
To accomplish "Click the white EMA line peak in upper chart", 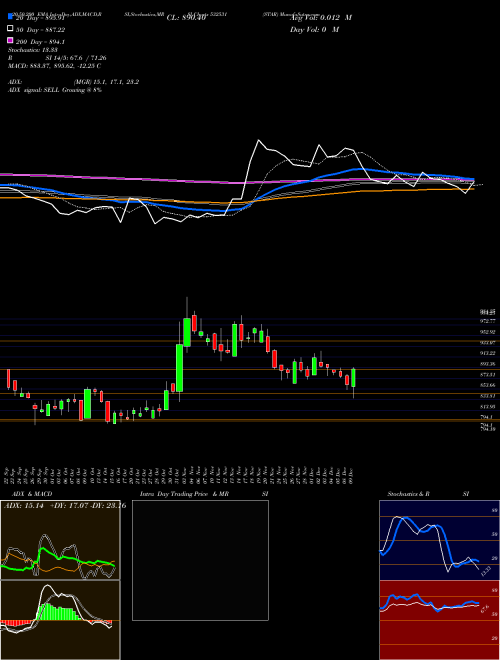I will click(258, 141).
